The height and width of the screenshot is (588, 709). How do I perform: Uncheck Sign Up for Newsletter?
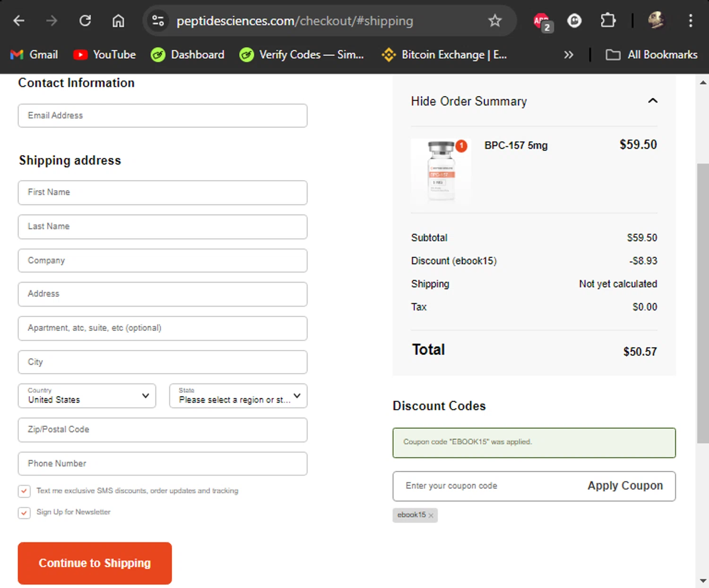(24, 512)
